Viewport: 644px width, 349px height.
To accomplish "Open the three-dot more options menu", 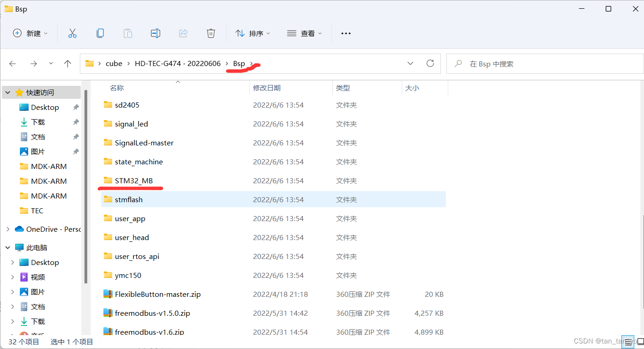I will [x=346, y=33].
